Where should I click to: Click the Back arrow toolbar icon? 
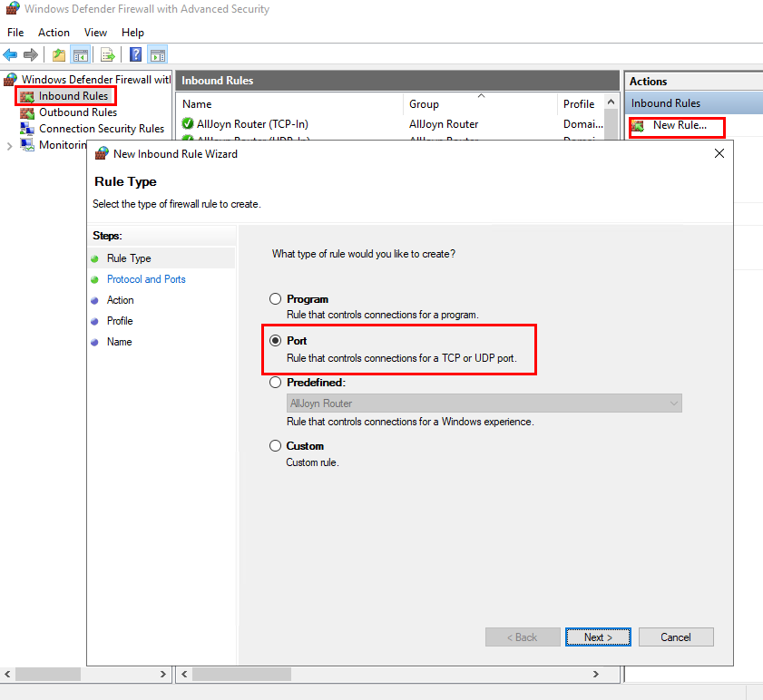point(10,55)
